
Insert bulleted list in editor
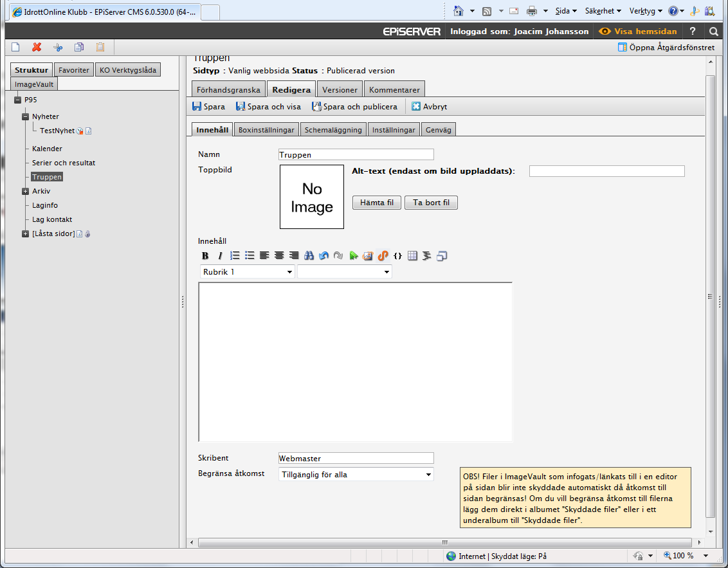click(250, 255)
